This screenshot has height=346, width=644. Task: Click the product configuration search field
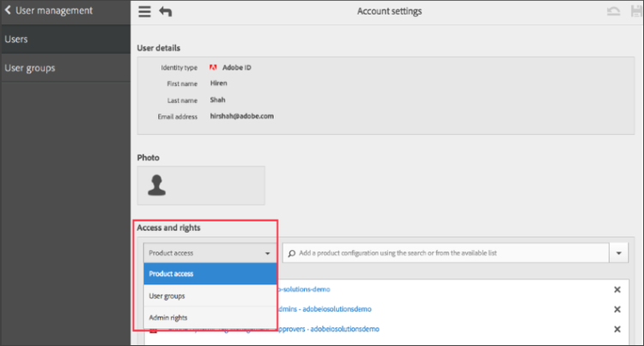(447, 253)
